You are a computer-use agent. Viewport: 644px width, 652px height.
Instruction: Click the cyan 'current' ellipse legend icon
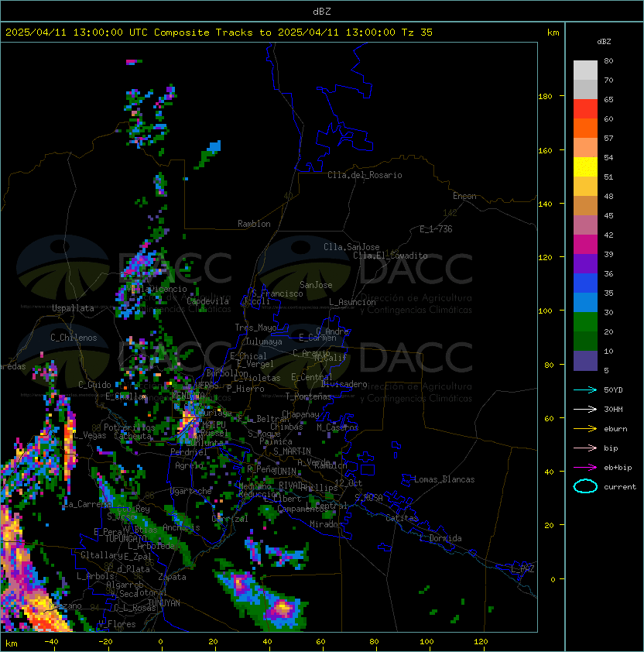point(585,486)
